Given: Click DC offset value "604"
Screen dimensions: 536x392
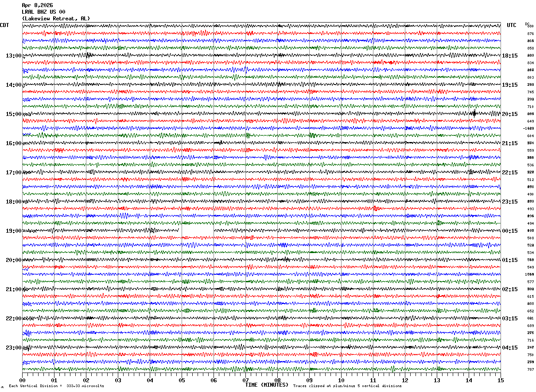Looking at the screenshot, I should (530, 136).
